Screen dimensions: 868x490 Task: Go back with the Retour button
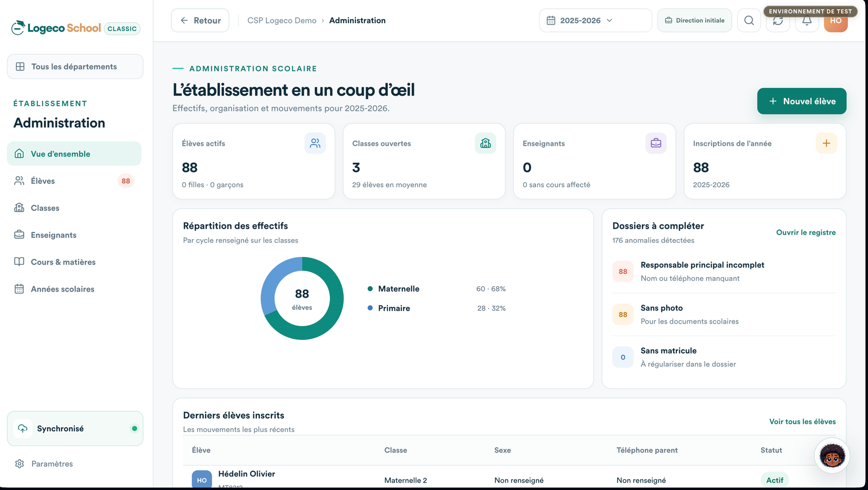pos(200,21)
